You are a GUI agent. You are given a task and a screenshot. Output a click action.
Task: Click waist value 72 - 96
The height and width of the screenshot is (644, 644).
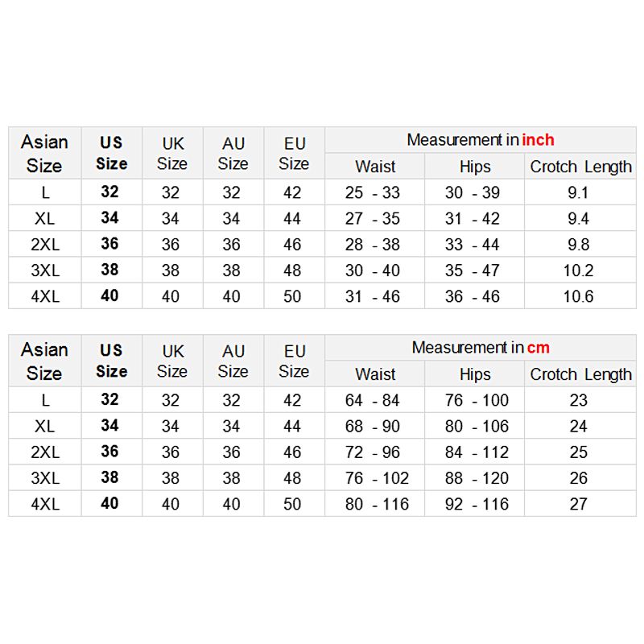(x=372, y=452)
